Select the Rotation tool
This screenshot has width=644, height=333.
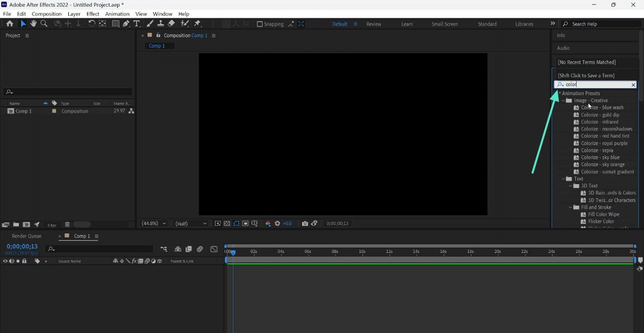click(x=92, y=24)
